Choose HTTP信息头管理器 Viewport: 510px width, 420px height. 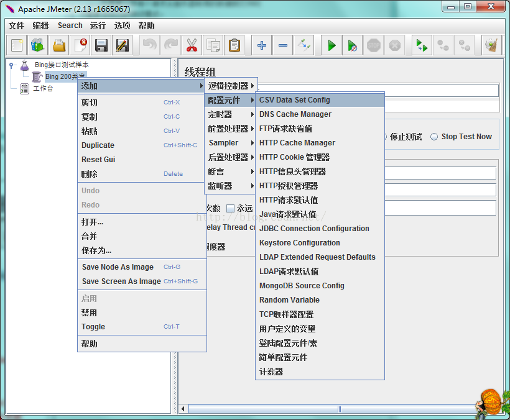(x=320, y=171)
